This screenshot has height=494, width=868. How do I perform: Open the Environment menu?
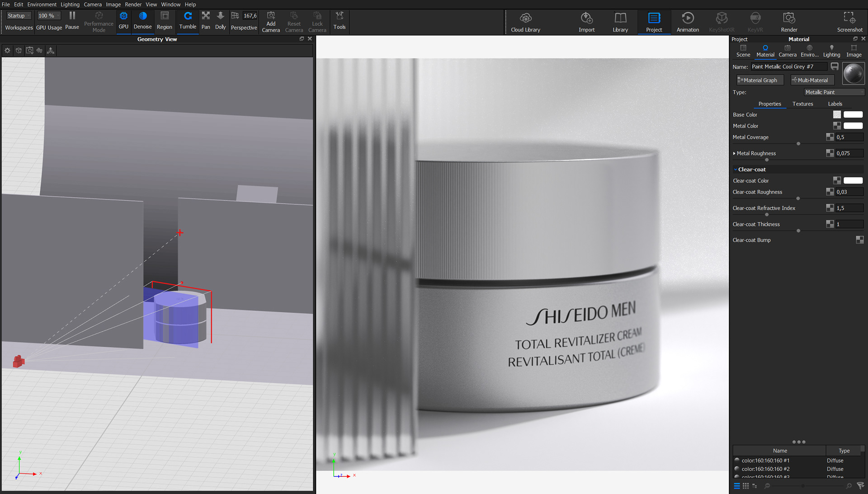(42, 5)
